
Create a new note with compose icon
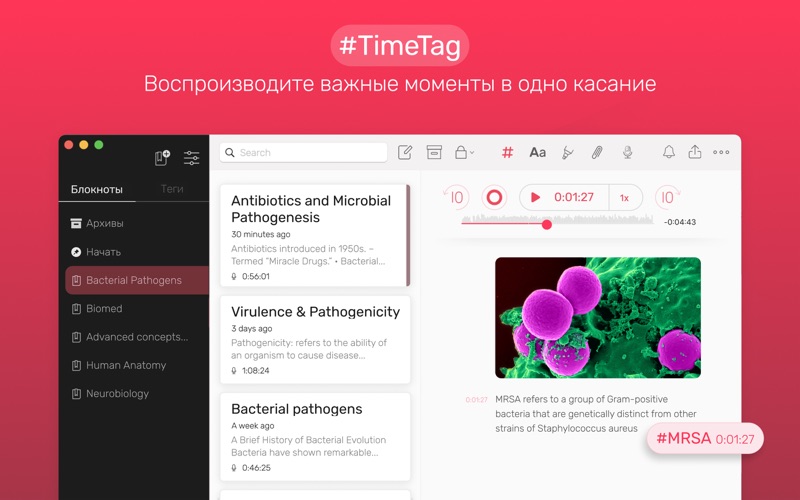point(405,152)
